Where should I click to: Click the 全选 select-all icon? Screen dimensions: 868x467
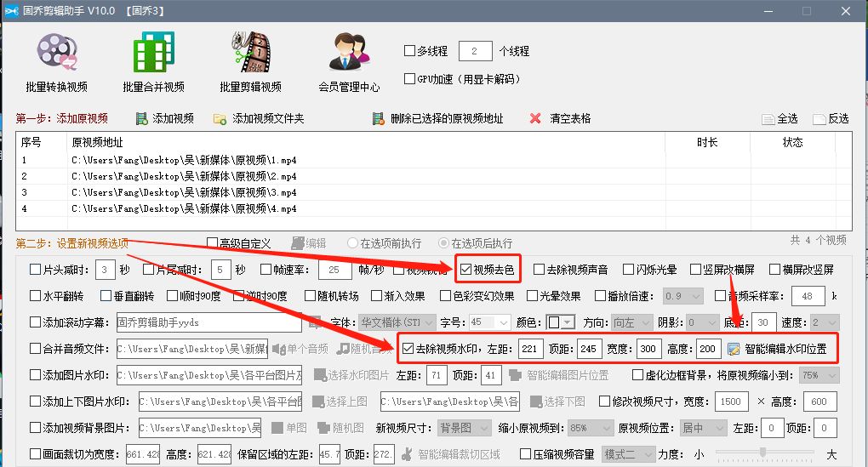click(x=768, y=119)
